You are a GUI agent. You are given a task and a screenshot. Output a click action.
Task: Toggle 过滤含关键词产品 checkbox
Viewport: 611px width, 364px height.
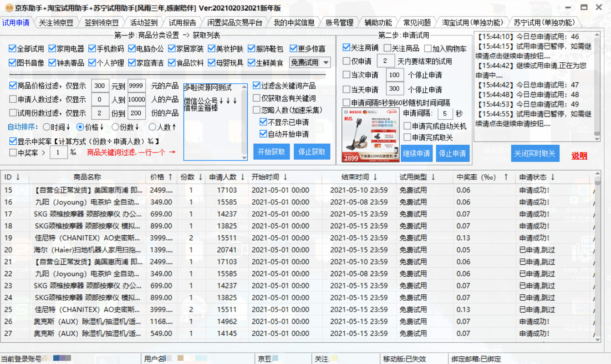pyautogui.click(x=257, y=86)
